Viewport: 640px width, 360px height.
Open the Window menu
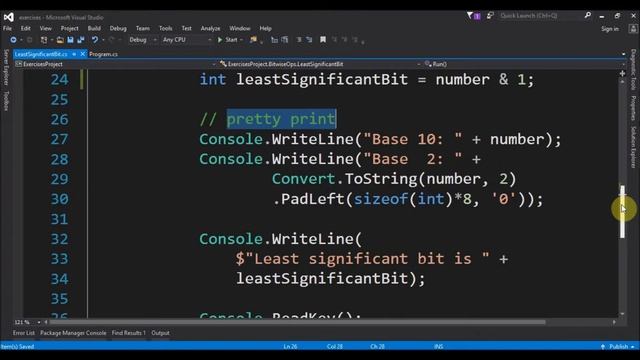coord(240,29)
